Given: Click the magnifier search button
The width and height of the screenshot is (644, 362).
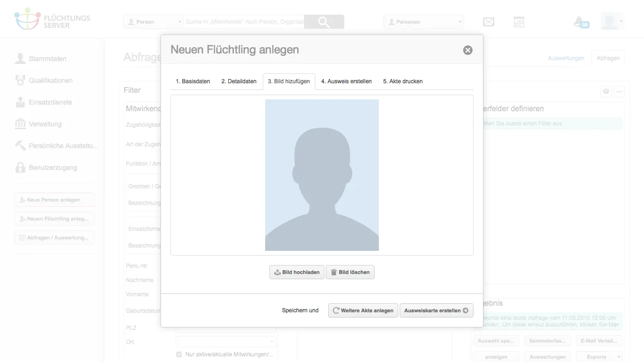Looking at the screenshot, I should click(x=324, y=22).
